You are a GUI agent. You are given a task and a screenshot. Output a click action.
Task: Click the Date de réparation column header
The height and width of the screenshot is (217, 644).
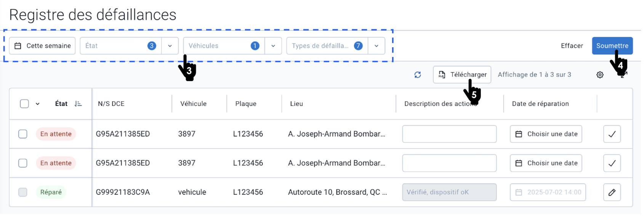(x=540, y=104)
